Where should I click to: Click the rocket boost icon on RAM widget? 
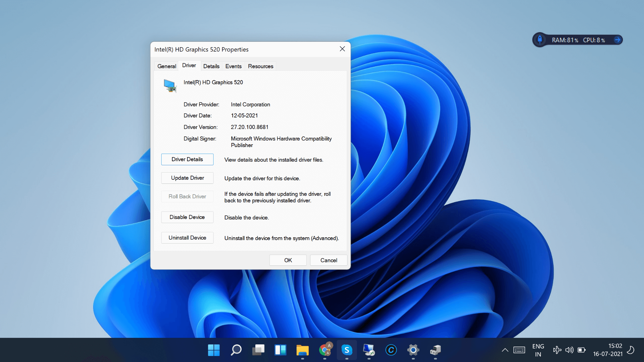click(540, 40)
